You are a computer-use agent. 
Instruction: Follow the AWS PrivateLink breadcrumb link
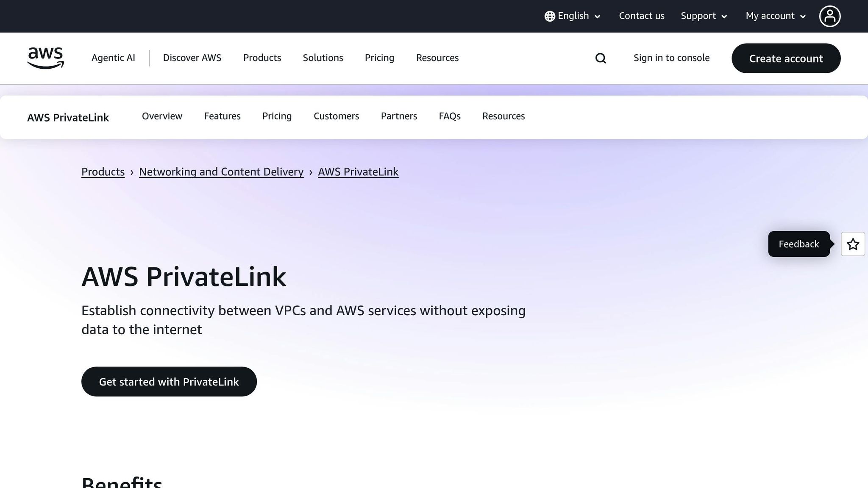tap(358, 172)
